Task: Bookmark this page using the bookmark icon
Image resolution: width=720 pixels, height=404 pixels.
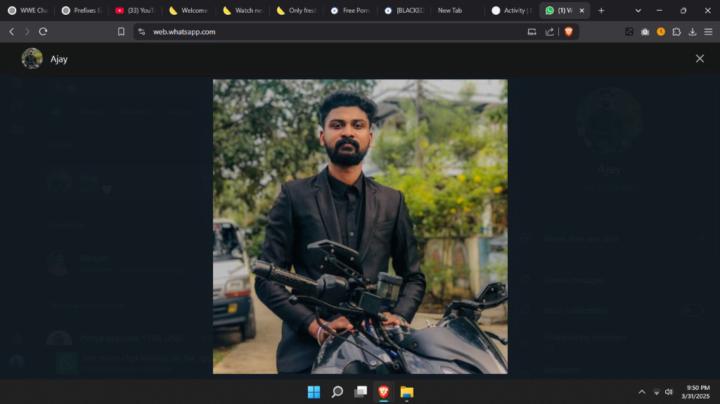Action: point(121,31)
